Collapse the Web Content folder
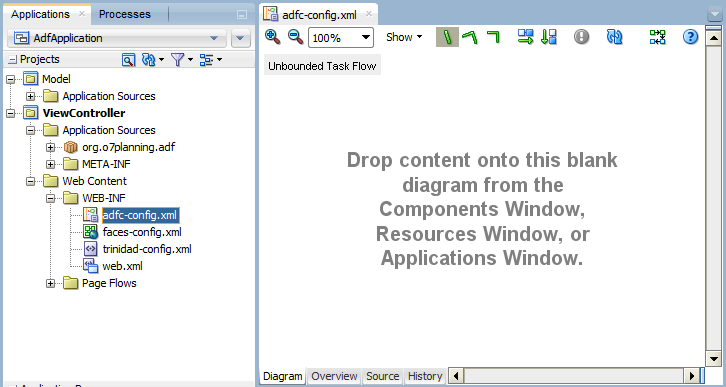 tap(31, 181)
